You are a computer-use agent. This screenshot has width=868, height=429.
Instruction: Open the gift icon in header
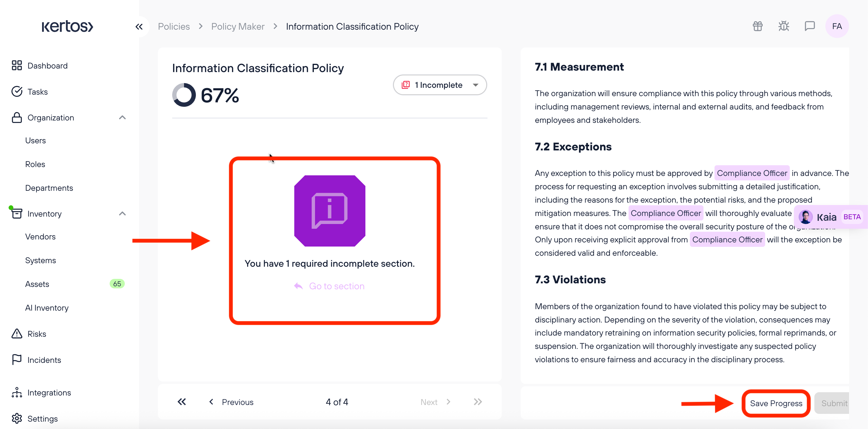[758, 26]
